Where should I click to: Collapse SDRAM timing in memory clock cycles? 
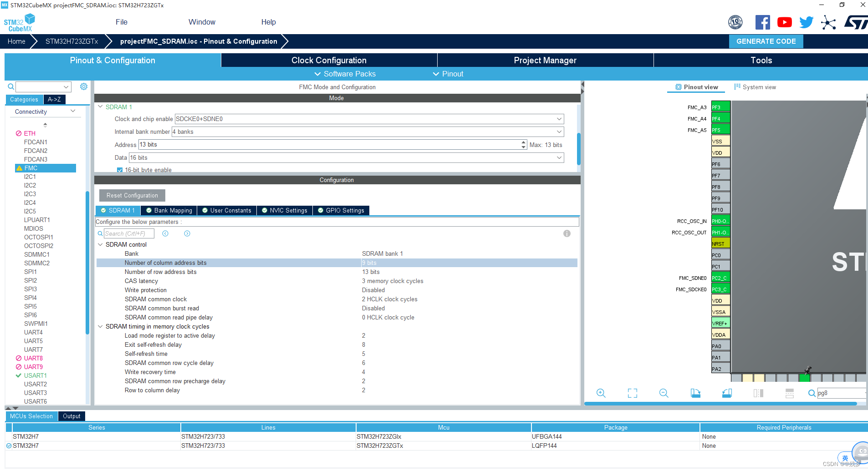100,326
